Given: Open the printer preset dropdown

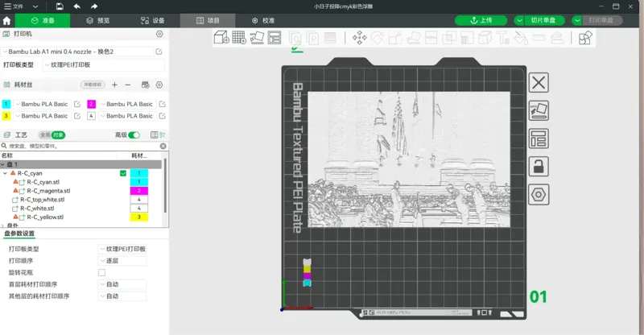Looking at the screenshot, I should (77, 52).
